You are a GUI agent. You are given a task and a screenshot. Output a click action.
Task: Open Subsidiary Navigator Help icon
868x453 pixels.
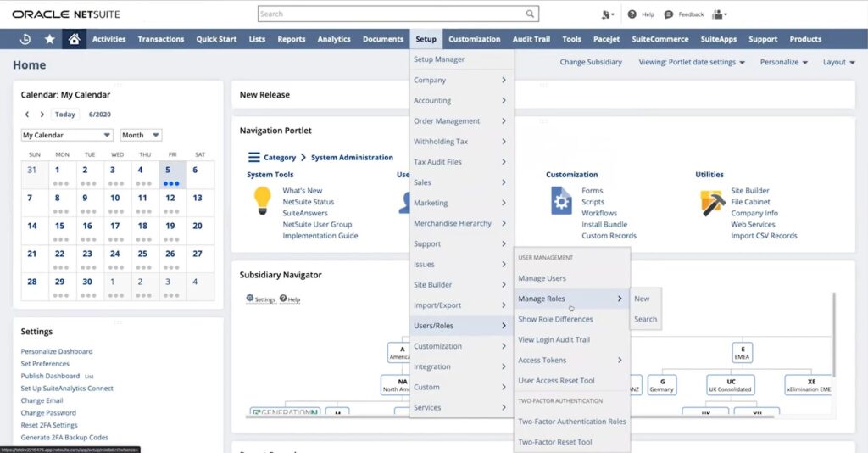[283, 298]
